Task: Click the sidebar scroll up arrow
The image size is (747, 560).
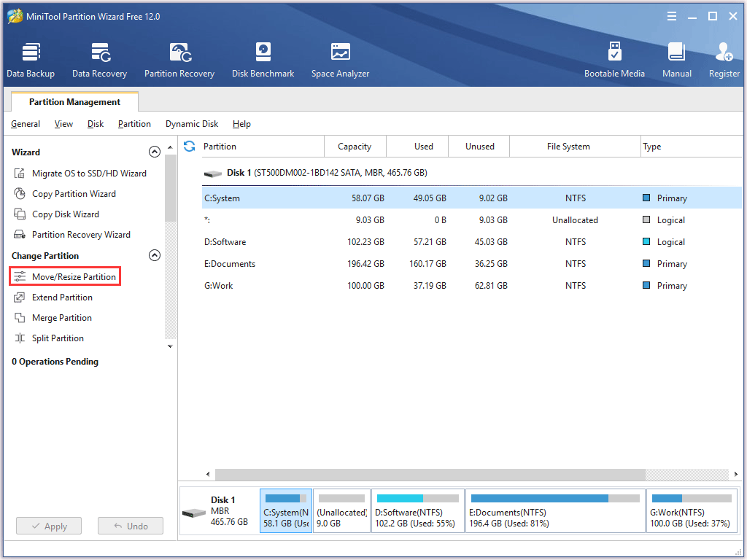Action: pyautogui.click(x=170, y=147)
